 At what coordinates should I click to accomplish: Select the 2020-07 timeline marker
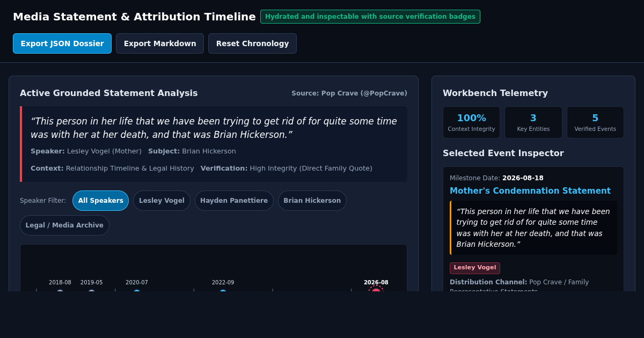pyautogui.click(x=137, y=290)
